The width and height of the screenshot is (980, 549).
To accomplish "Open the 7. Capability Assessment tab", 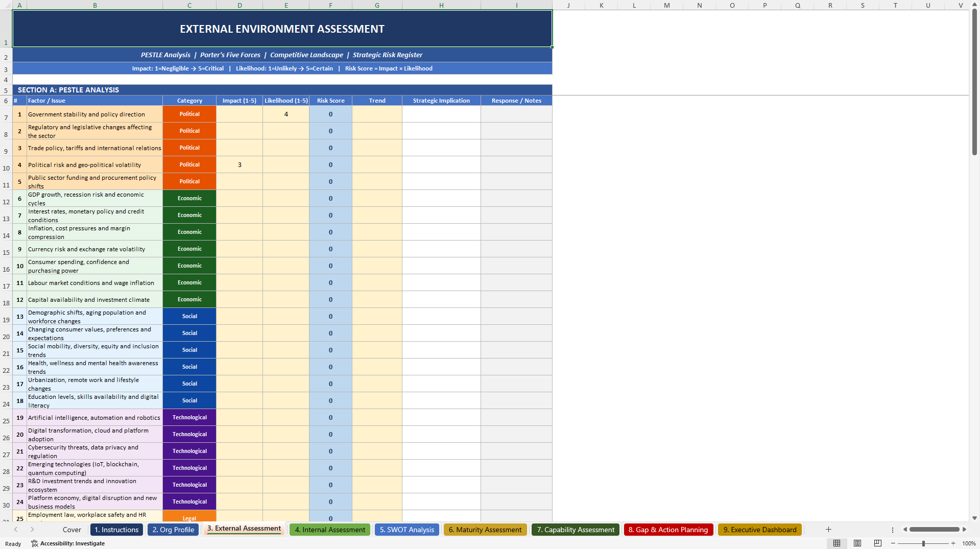I will pos(576,530).
